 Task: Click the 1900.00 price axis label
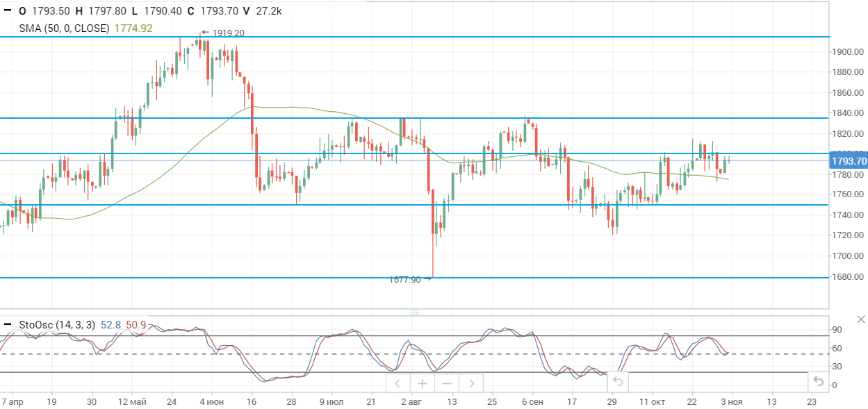(x=849, y=52)
